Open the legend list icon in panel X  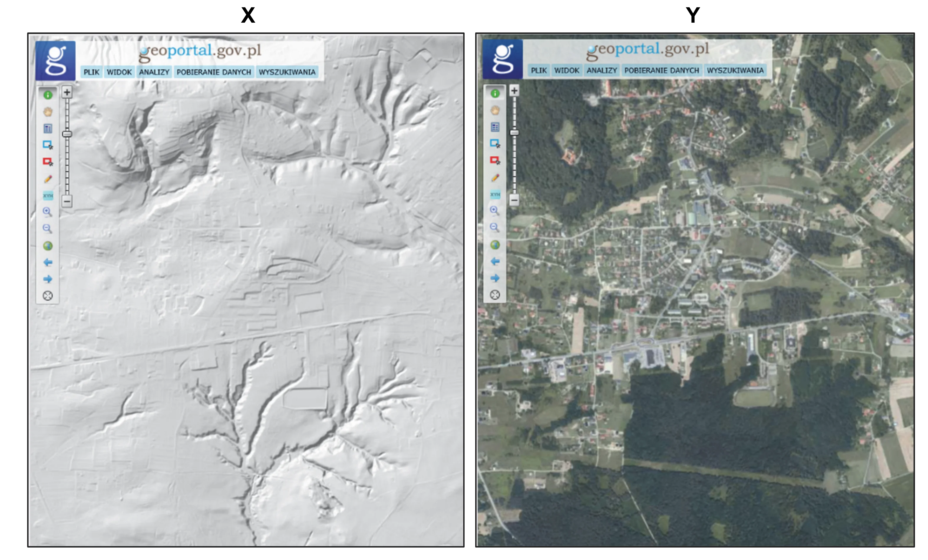pos(48,128)
